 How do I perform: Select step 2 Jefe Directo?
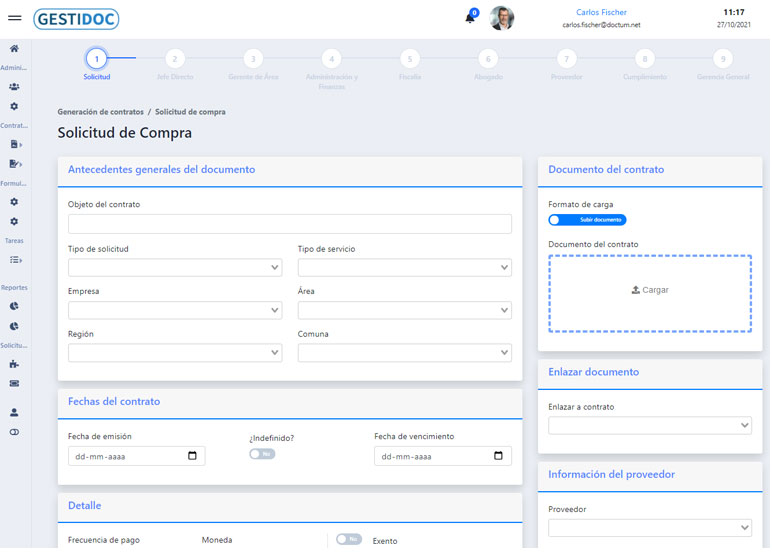pyautogui.click(x=175, y=59)
